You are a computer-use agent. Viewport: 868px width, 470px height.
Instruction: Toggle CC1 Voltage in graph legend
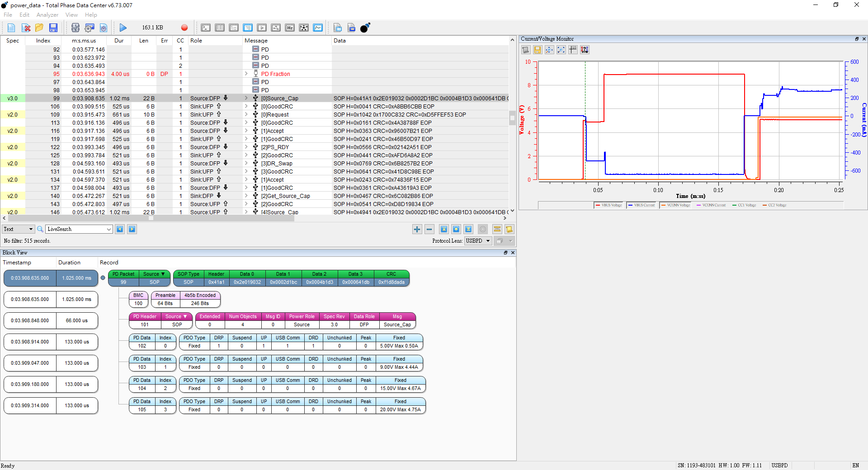click(x=744, y=205)
